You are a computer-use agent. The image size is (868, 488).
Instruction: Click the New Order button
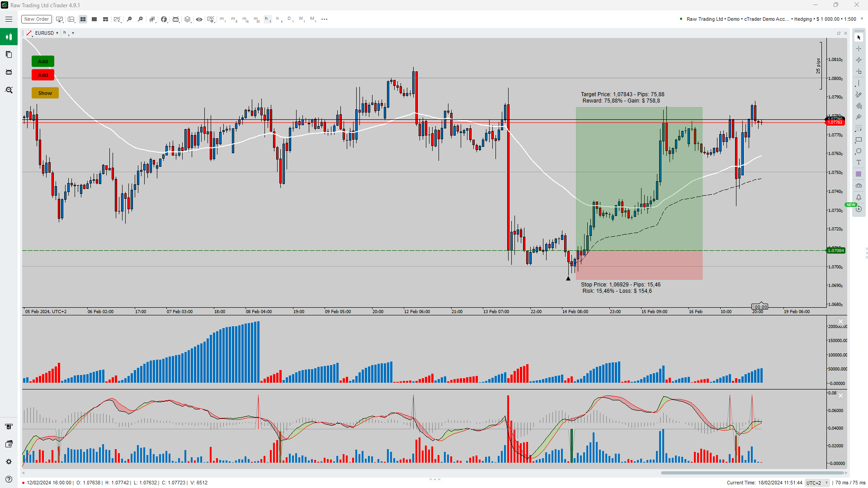[x=36, y=19]
